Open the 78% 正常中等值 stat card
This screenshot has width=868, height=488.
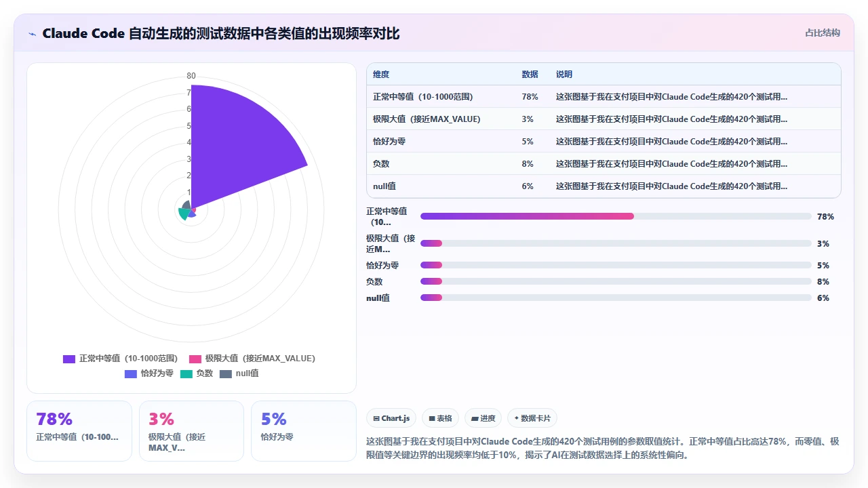click(79, 431)
